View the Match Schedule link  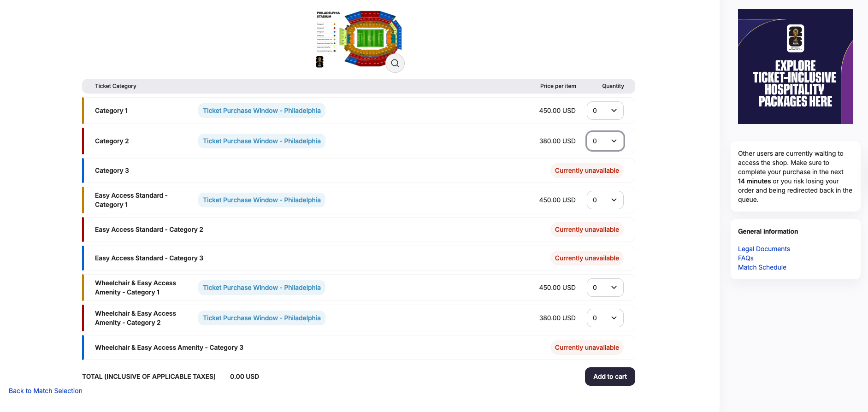[x=762, y=267]
